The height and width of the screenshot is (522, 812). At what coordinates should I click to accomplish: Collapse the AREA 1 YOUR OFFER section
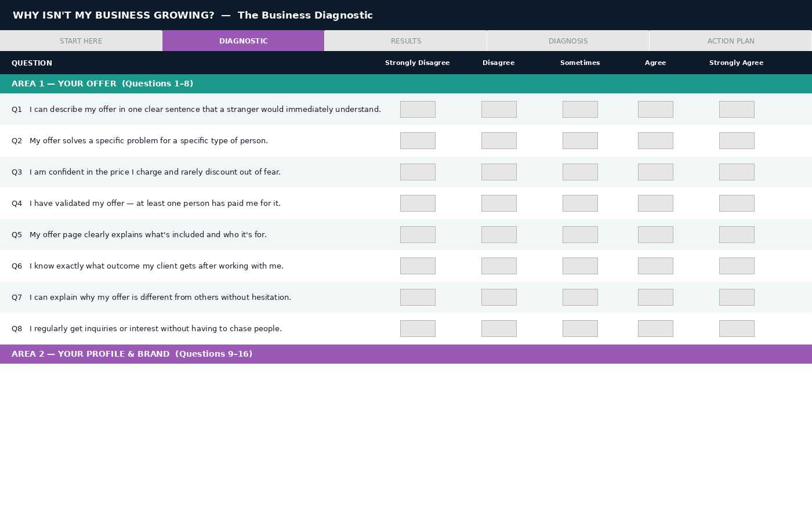click(x=102, y=84)
